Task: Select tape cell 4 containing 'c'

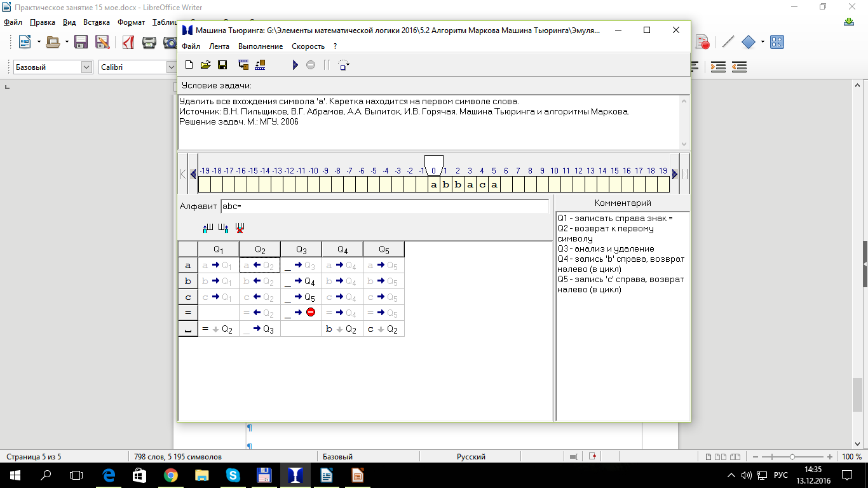Action: (482, 185)
